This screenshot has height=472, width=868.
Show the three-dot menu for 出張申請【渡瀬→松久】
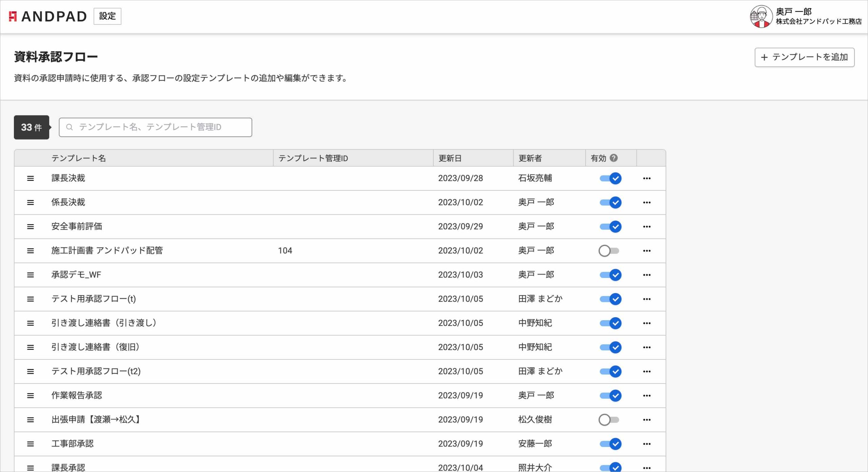click(647, 420)
